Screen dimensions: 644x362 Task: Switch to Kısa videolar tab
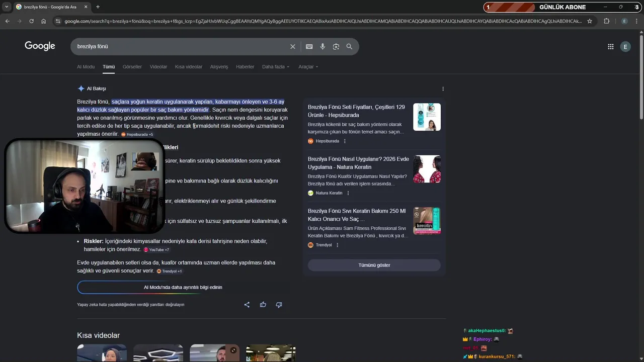pos(189,67)
